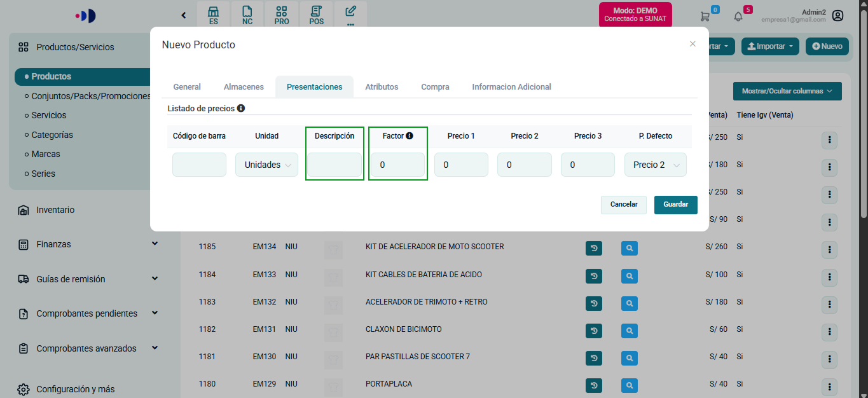Click the shopping cart icon

[x=705, y=17]
